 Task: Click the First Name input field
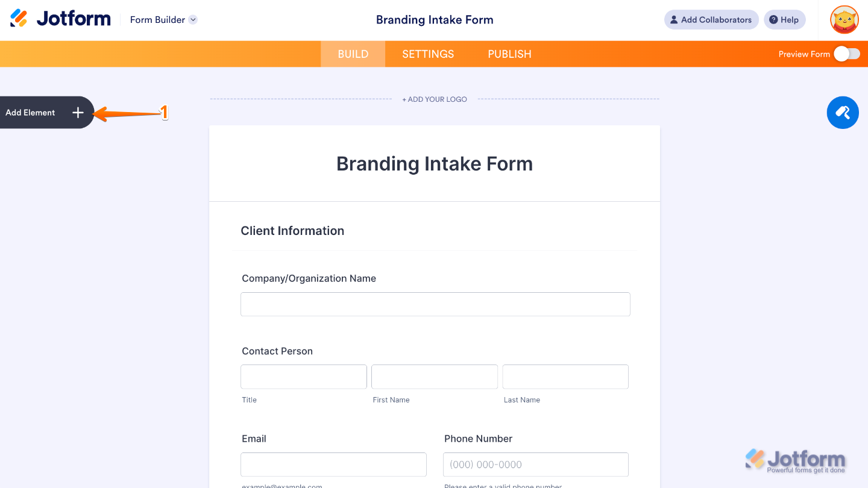[x=434, y=377]
